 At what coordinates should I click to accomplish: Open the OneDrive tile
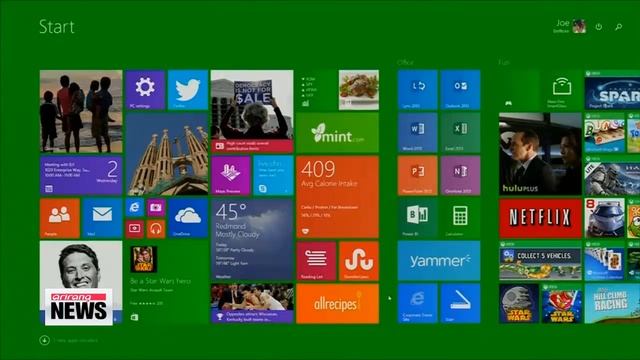188,218
